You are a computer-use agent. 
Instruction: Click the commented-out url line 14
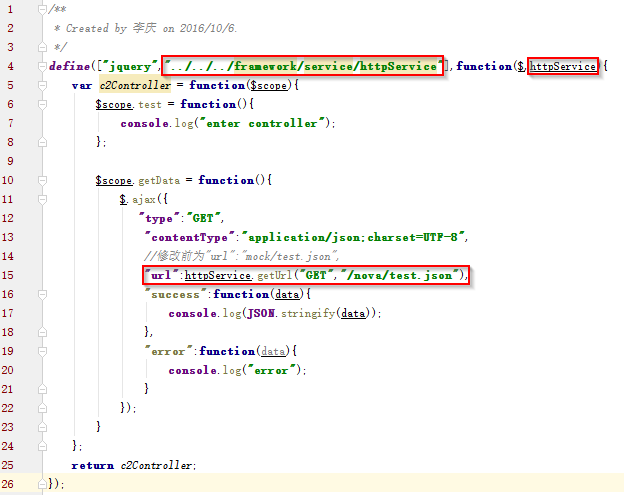click(x=241, y=256)
